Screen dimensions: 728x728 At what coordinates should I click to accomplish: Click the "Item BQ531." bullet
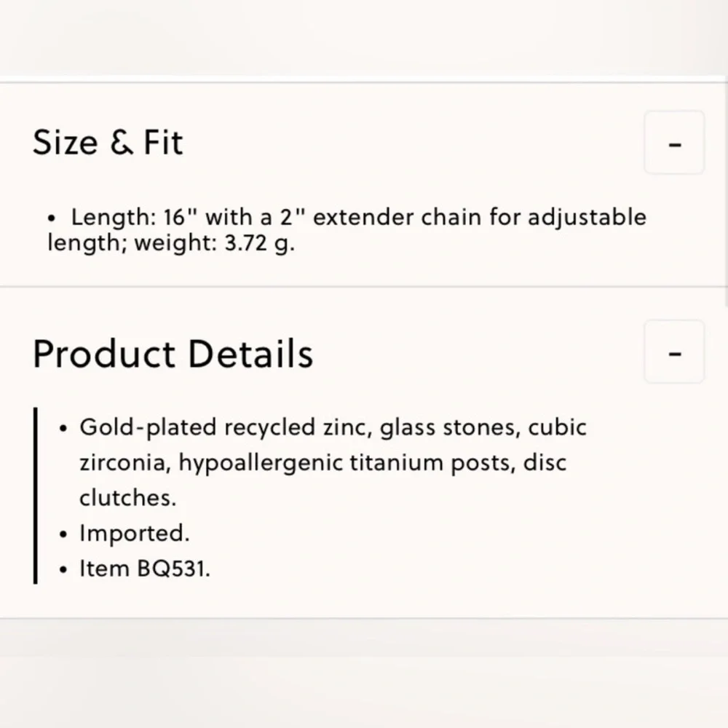tap(144, 569)
